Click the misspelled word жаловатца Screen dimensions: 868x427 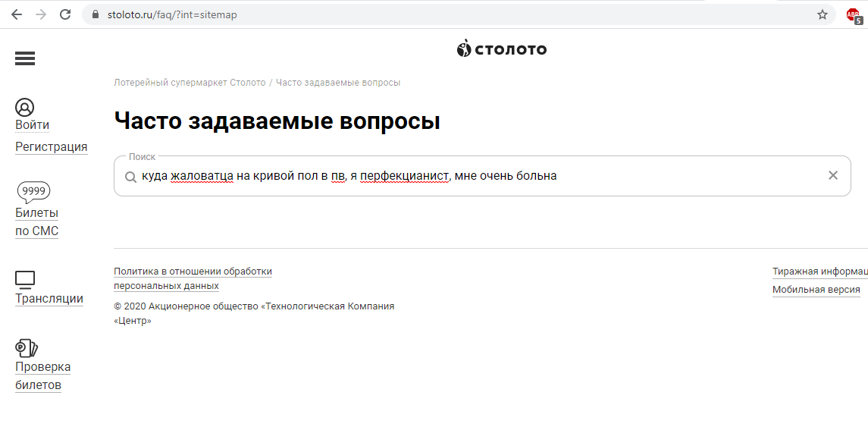coord(202,176)
